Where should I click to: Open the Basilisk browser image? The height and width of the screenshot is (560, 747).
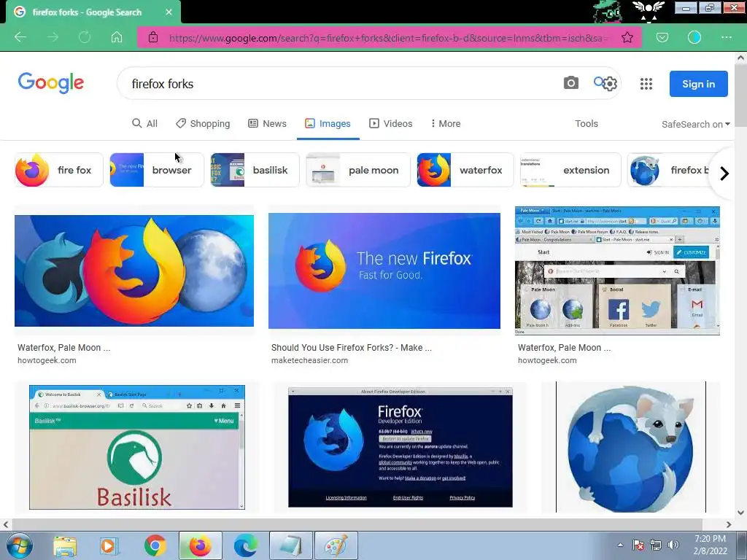coord(137,447)
